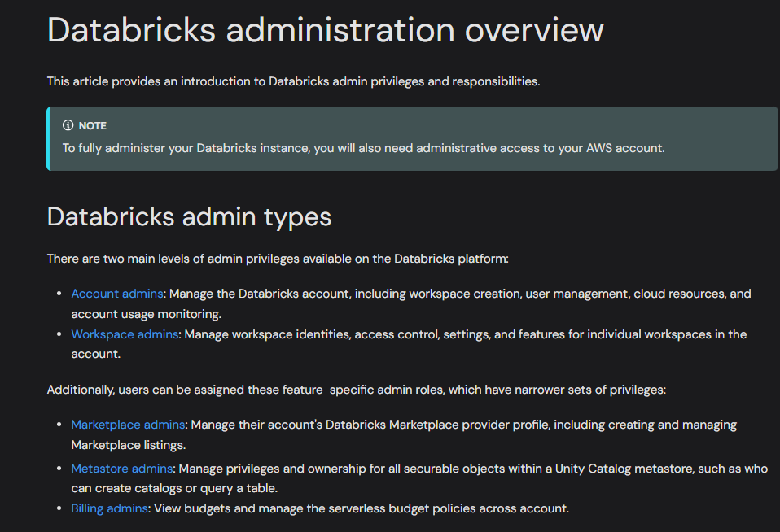Click the bullet point before Account admins

pos(59,294)
